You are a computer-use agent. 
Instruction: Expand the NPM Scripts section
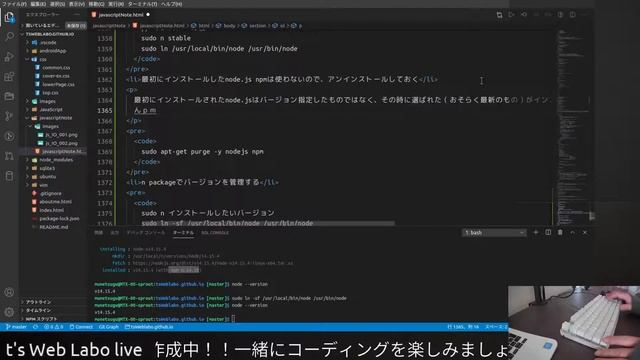pyautogui.click(x=41, y=319)
